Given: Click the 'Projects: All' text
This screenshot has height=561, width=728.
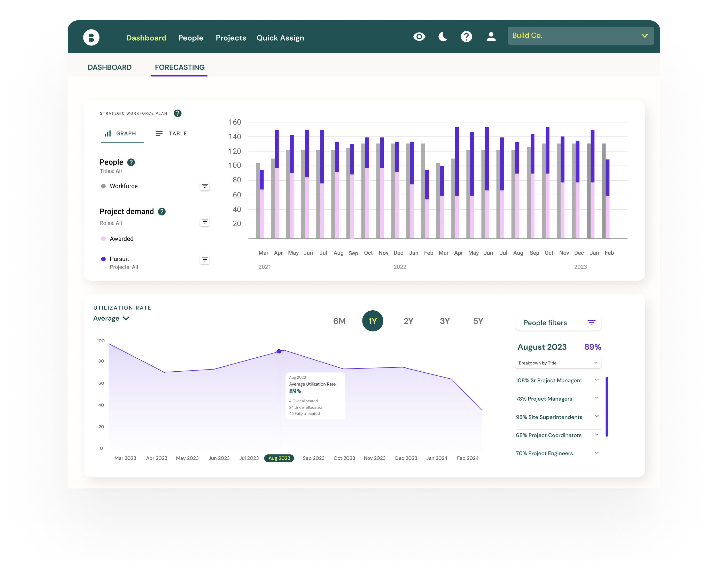Looking at the screenshot, I should (124, 267).
